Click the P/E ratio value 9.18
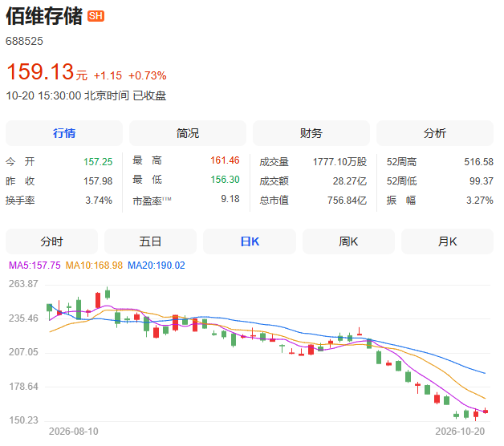This screenshot has width=504, height=446. (x=230, y=199)
